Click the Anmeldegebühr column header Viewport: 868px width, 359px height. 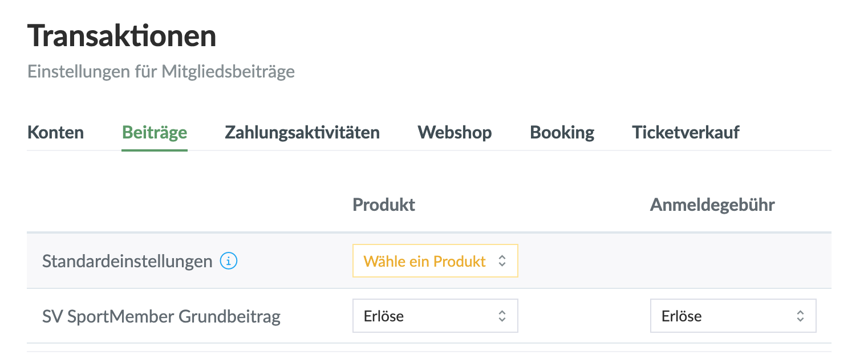tap(712, 205)
